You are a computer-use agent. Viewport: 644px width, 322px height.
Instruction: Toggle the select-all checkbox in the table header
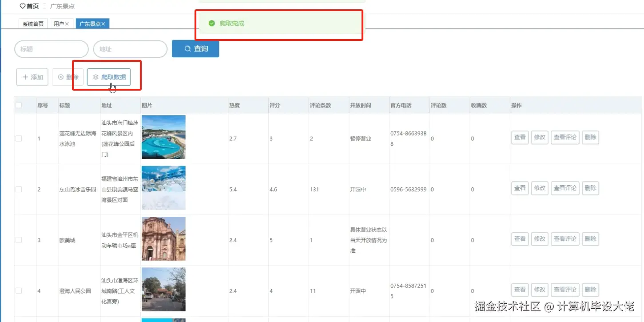pos(19,105)
